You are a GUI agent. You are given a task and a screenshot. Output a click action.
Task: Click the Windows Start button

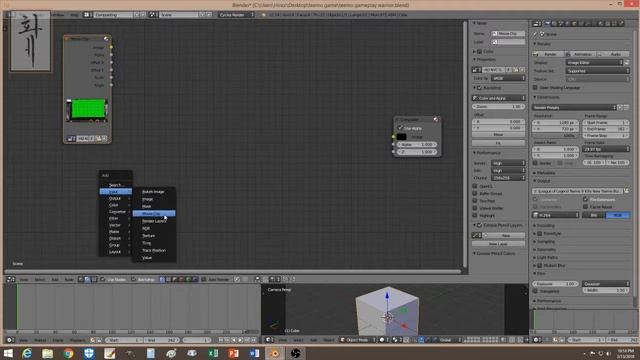(8, 353)
